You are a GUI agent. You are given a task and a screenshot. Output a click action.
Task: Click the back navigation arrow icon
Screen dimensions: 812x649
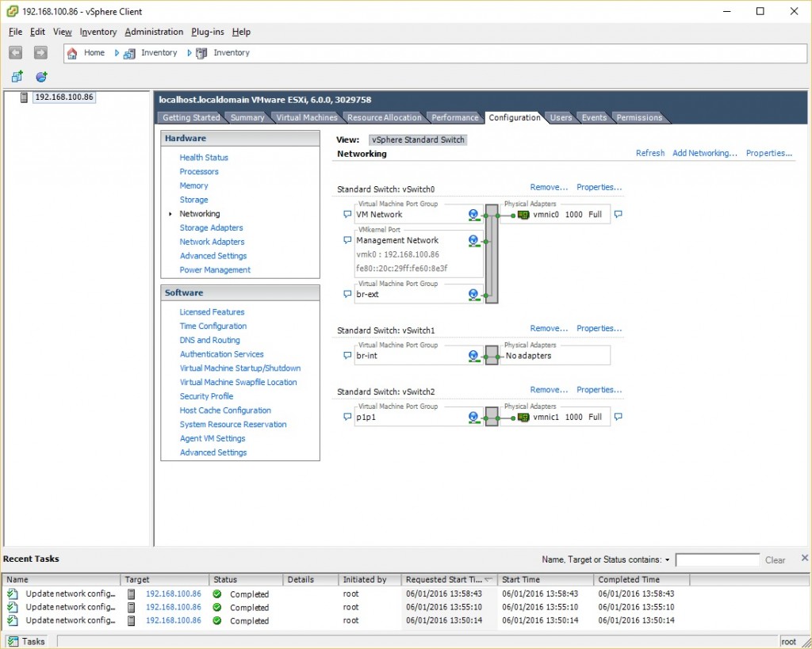[x=15, y=52]
